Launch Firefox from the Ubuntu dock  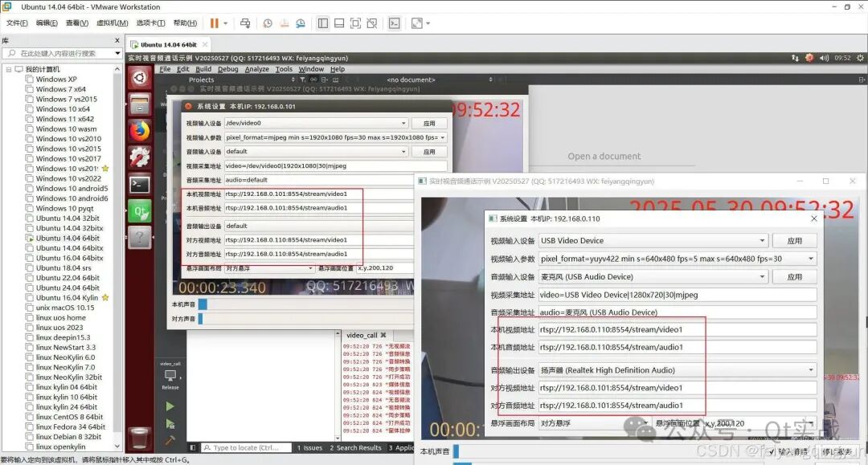pyautogui.click(x=138, y=131)
